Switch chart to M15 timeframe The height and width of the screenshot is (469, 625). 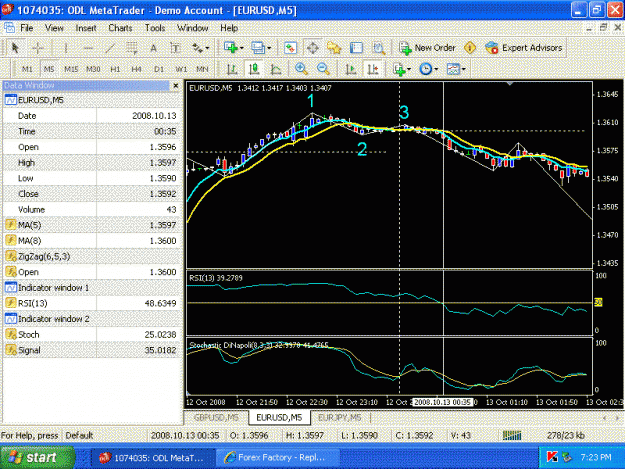pos(71,69)
